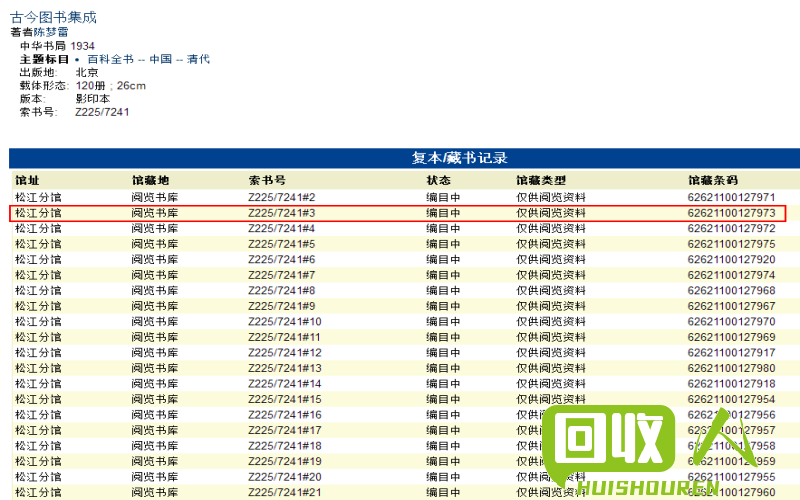The image size is (800, 500).
Task: Click 编目中 status in the Z225/7241#17 row
Action: click(x=443, y=431)
